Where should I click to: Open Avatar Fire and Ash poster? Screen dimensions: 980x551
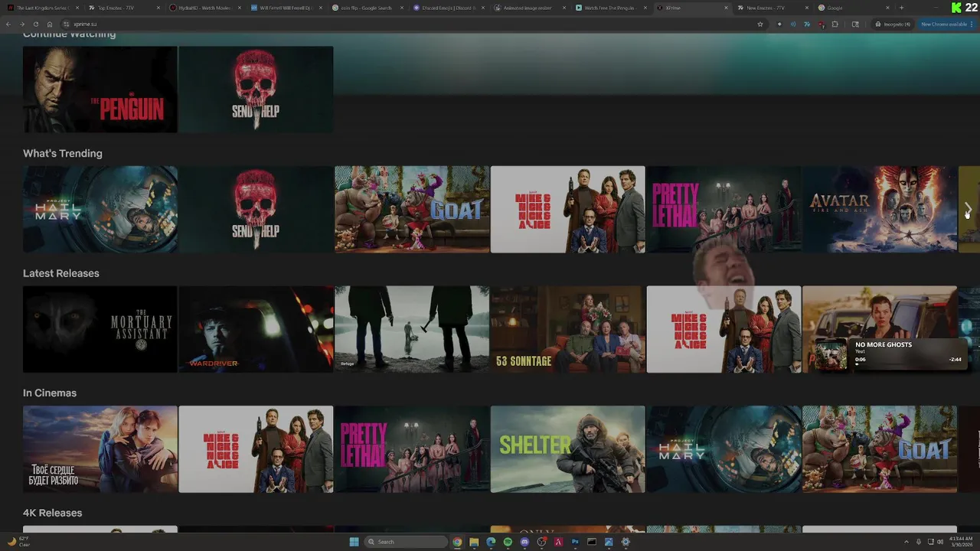click(x=880, y=209)
